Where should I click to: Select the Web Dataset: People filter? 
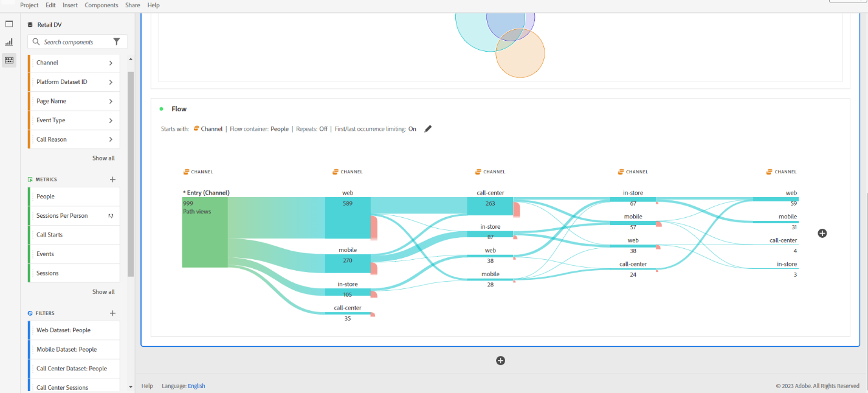click(x=74, y=330)
